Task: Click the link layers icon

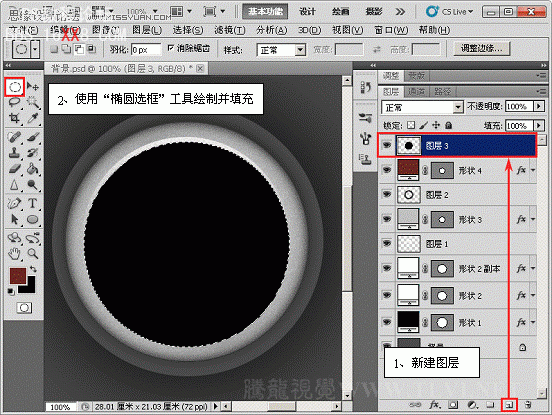Action: (x=415, y=405)
